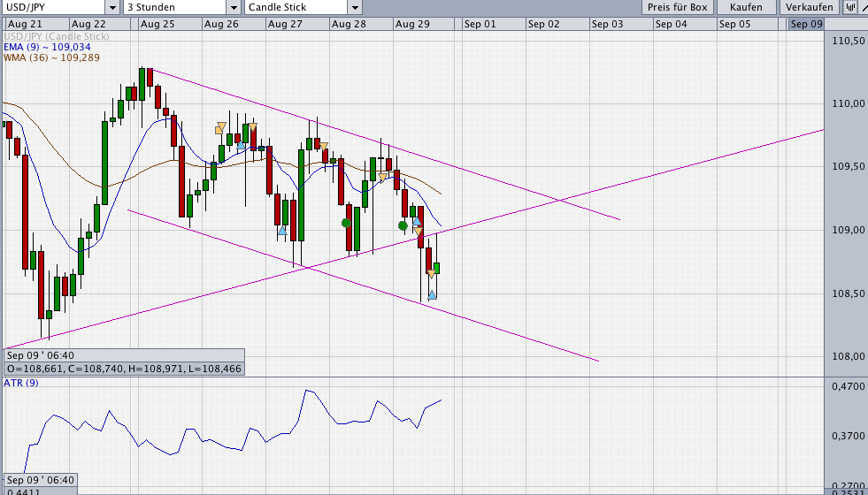Click the ATR (9) indicator label
This screenshot has width=868, height=495.
pyautogui.click(x=21, y=382)
